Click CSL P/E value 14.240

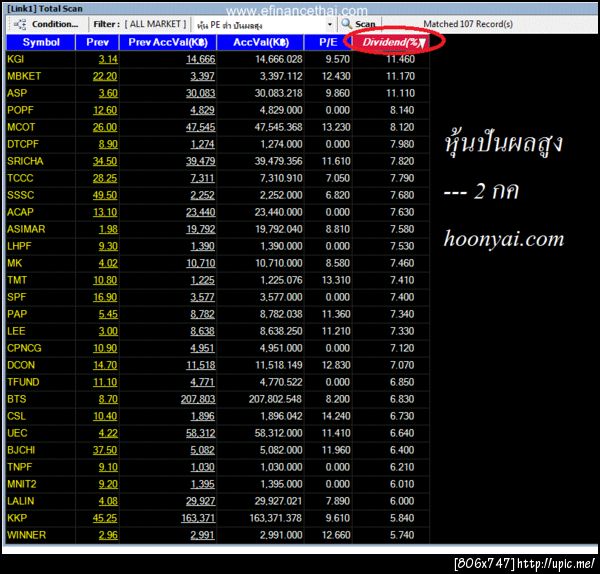point(336,416)
